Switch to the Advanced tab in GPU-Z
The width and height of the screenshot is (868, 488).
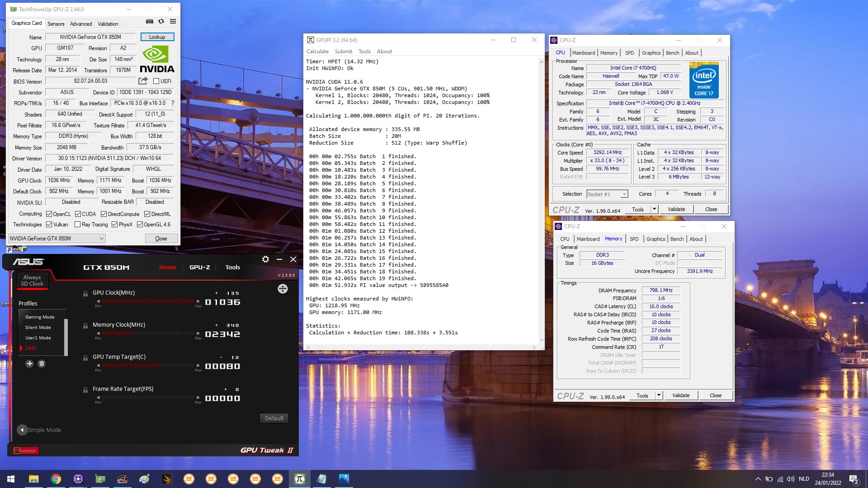pos(81,24)
